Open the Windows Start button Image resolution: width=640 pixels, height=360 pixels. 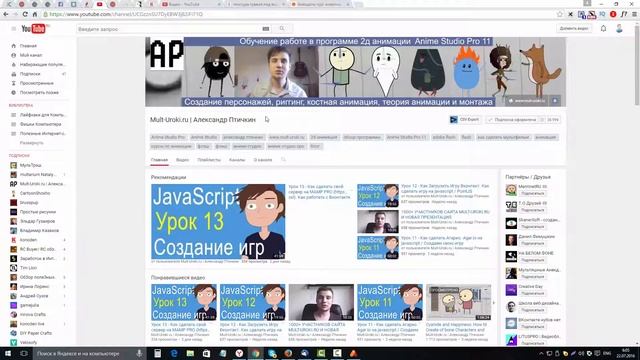8,353
